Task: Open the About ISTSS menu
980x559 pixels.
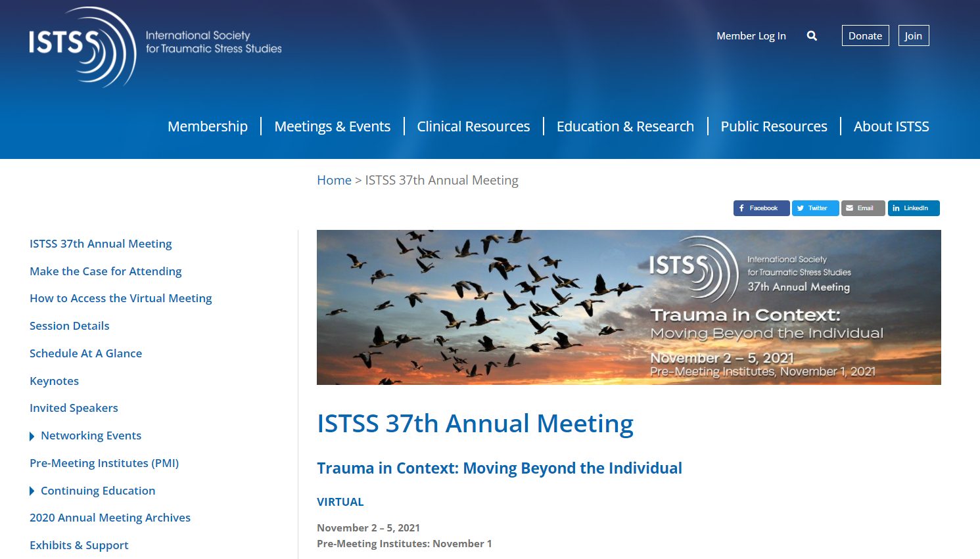Action: [891, 126]
